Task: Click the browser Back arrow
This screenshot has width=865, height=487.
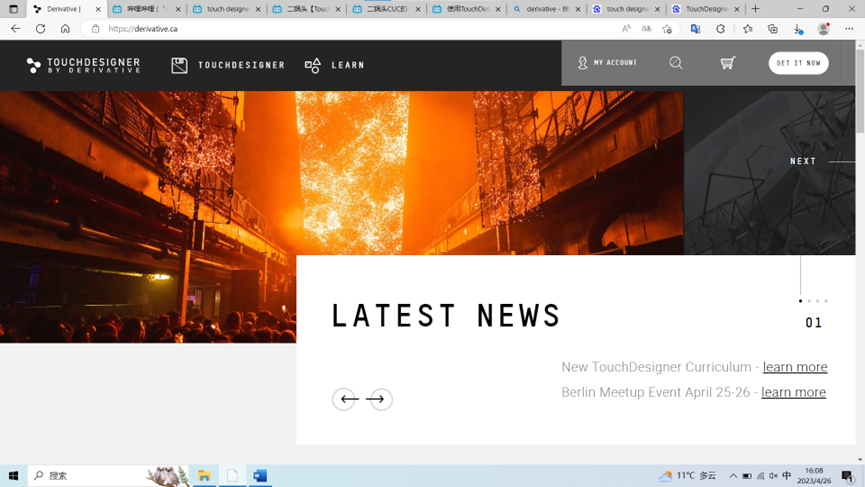Action: (15, 29)
